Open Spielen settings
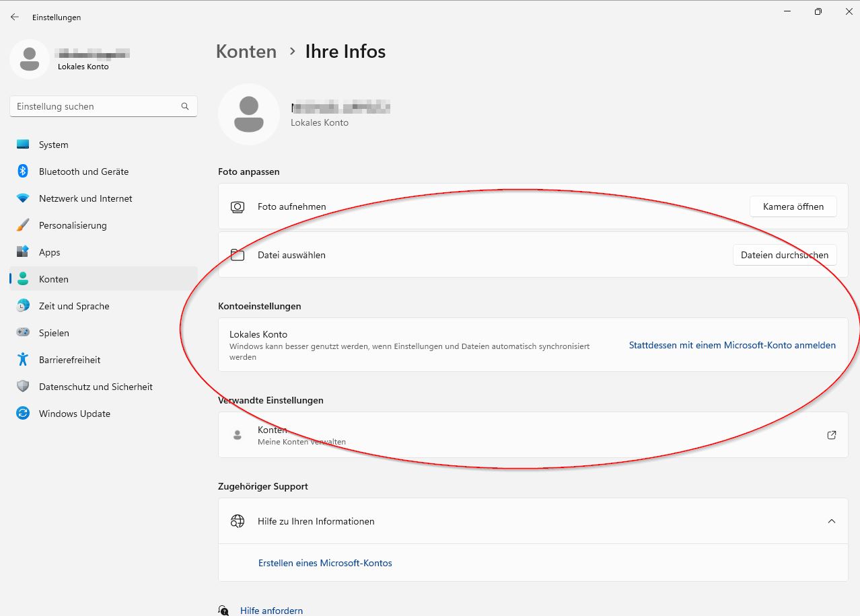Viewport: 860px width, 616px height. [x=104, y=333]
